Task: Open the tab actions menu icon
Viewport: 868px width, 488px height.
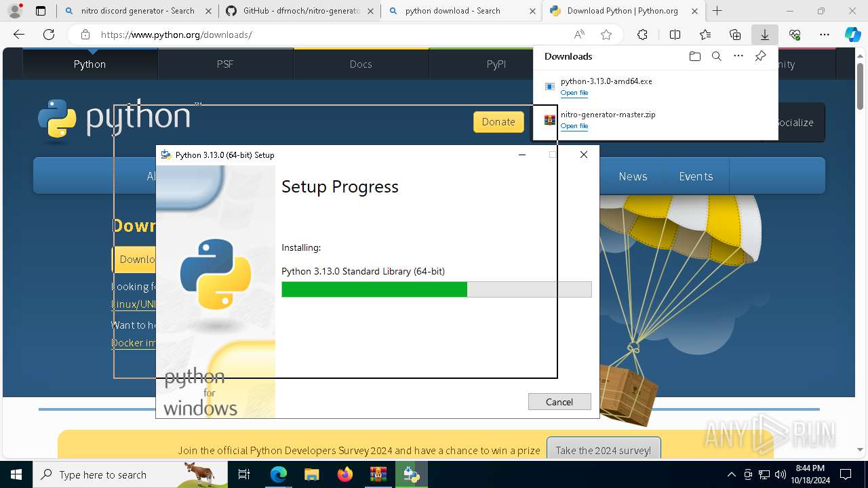Action: pos(41,11)
